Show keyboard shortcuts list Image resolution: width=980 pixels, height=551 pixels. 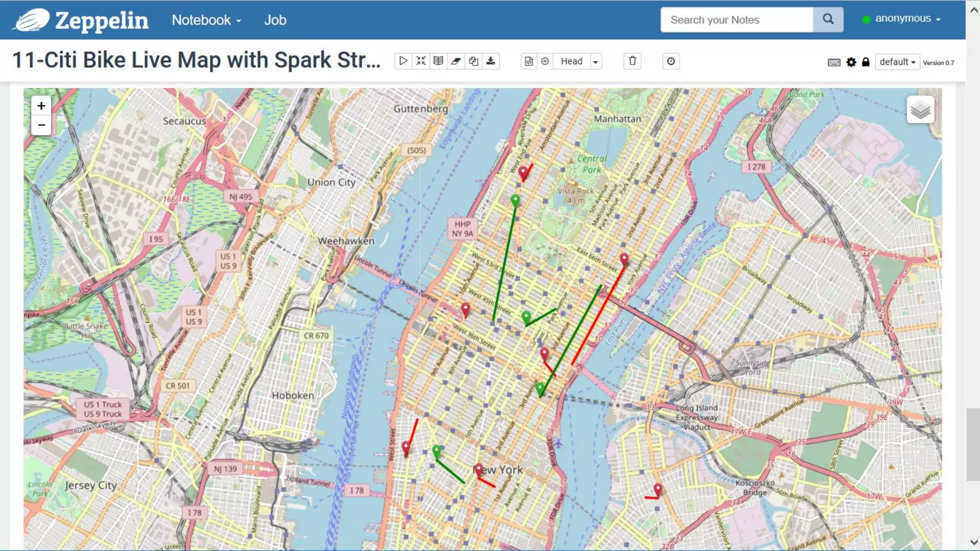pyautogui.click(x=834, y=63)
